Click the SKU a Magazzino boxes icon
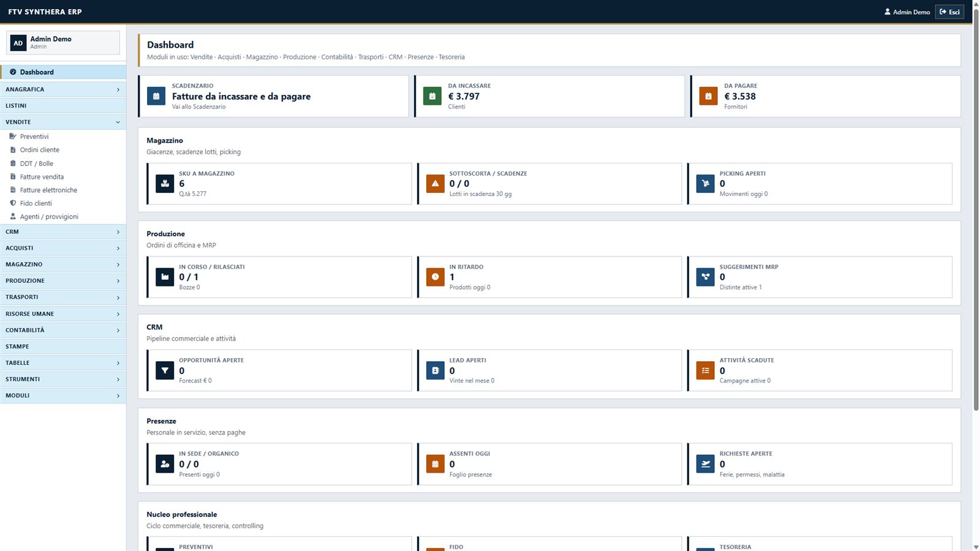Screen dimensions: 980x551 [x=165, y=184]
